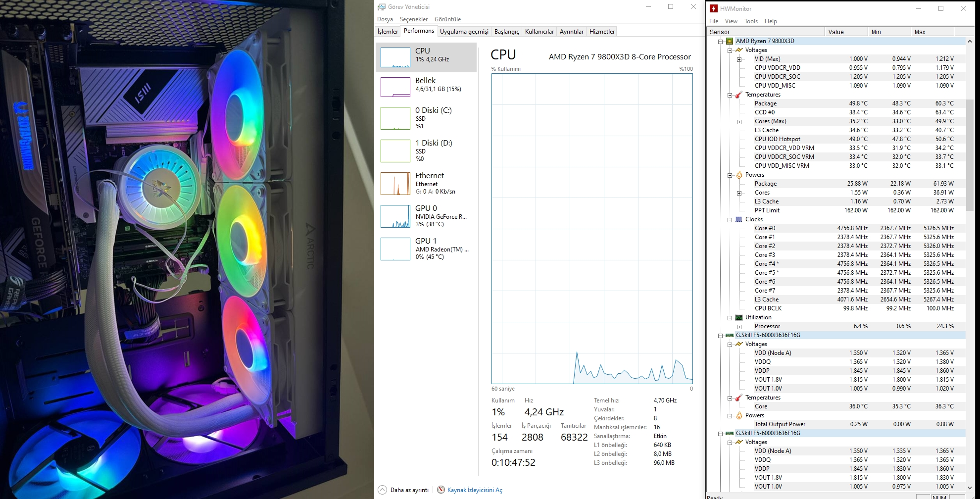This screenshot has width=980, height=499.
Task: Click the Min column header
Action: [889, 32]
